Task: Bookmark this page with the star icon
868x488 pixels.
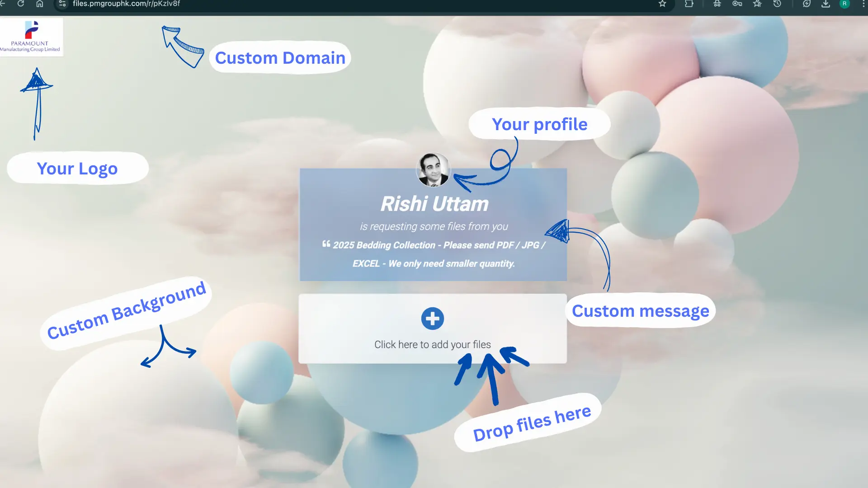Action: [x=662, y=5]
